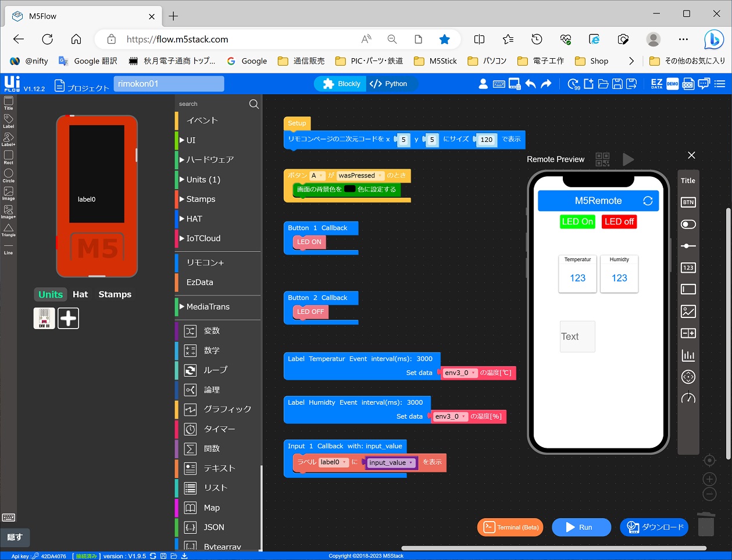This screenshot has height=560, width=732.
Task: Click the 隠す button at the bottom left
Action: coord(15,537)
